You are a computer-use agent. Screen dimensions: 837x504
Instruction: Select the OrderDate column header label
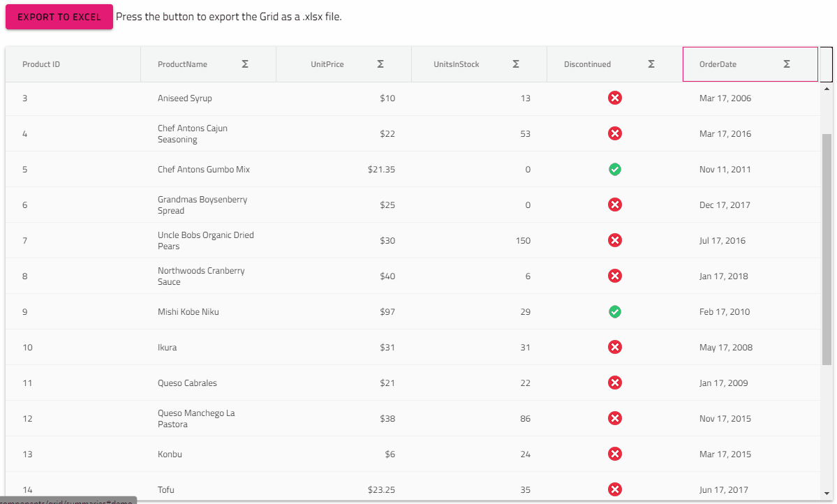coord(718,64)
